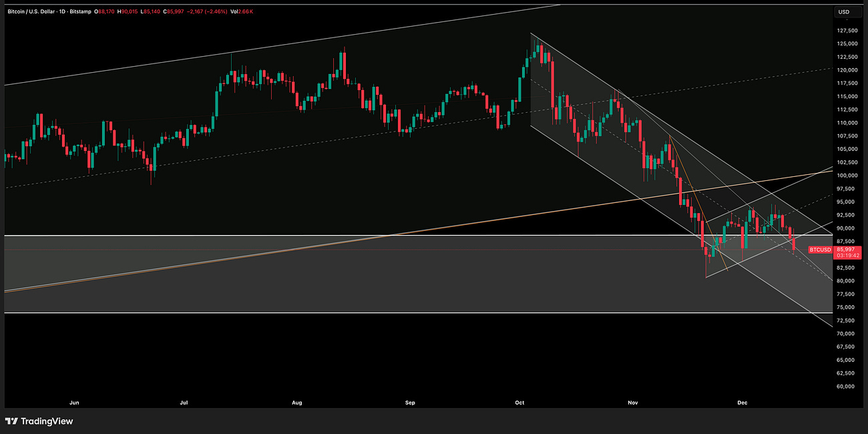Viewport: 868px width, 434px height.
Task: Select the Oct label on the time axis
Action: point(519,403)
